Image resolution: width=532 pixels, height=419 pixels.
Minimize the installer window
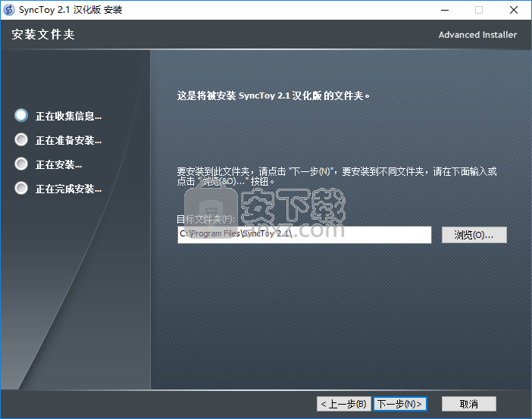[x=445, y=10]
